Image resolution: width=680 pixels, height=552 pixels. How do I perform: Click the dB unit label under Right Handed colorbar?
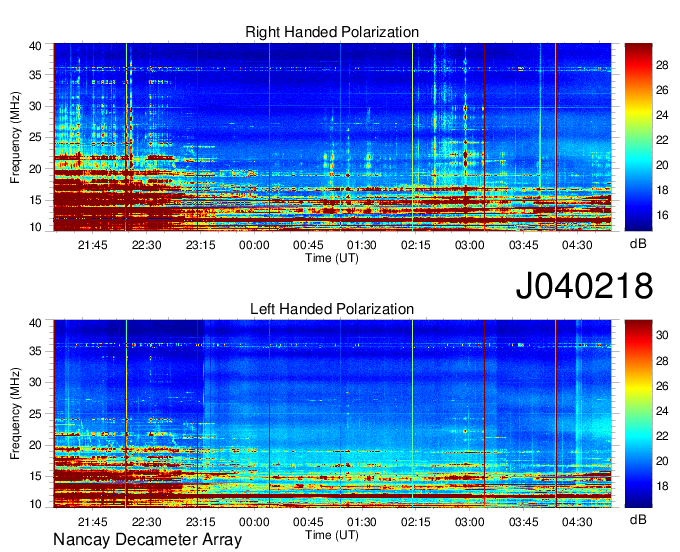(638, 244)
